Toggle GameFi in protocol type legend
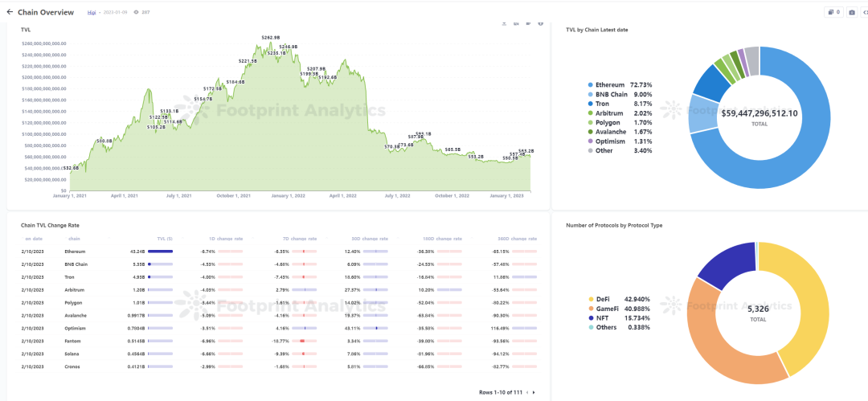The width and height of the screenshot is (868, 401). pos(619,309)
